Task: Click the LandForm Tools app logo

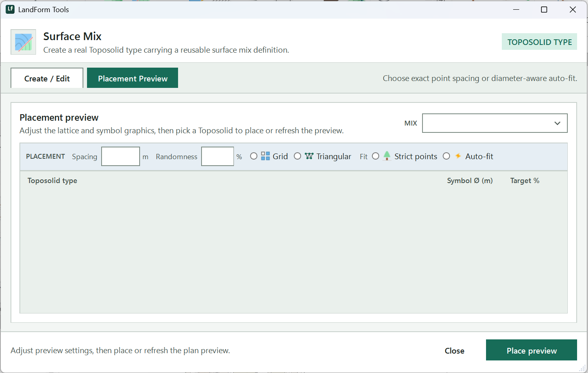Action: click(x=10, y=9)
